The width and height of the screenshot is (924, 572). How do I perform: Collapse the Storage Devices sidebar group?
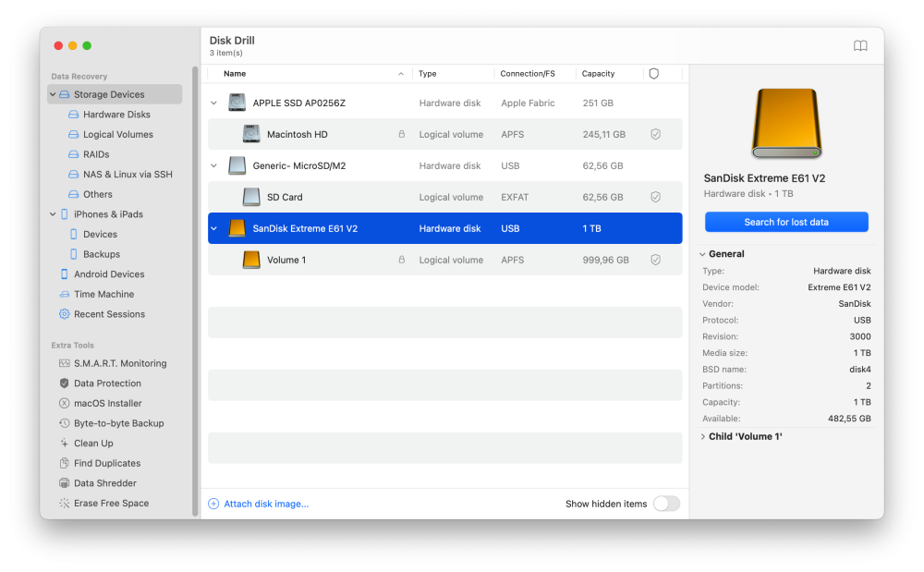pyautogui.click(x=53, y=94)
